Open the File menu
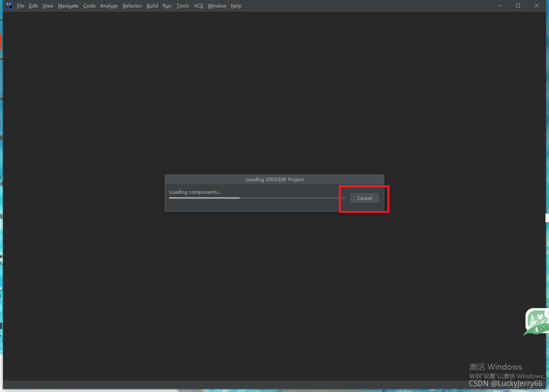Viewport: 549px width, 392px height. pos(20,6)
